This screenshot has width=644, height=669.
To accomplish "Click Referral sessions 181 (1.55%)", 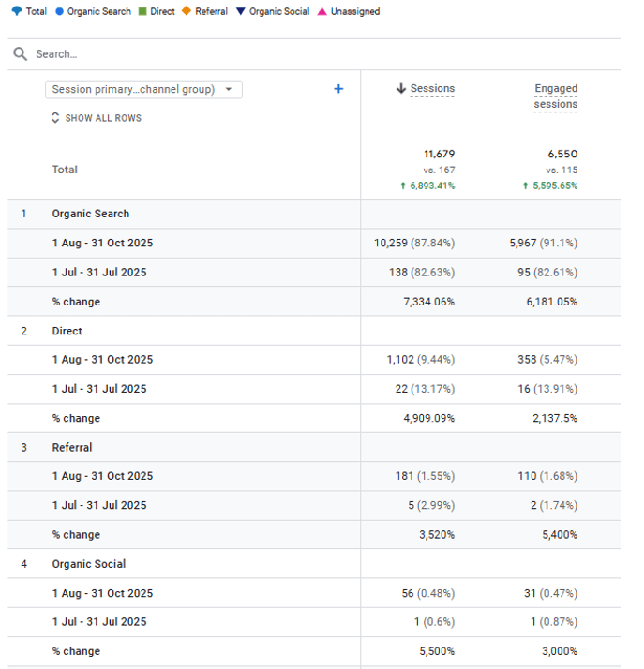I will [425, 476].
